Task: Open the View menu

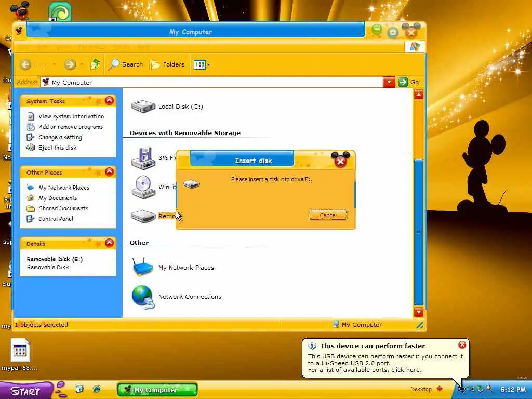Action: tap(63, 47)
